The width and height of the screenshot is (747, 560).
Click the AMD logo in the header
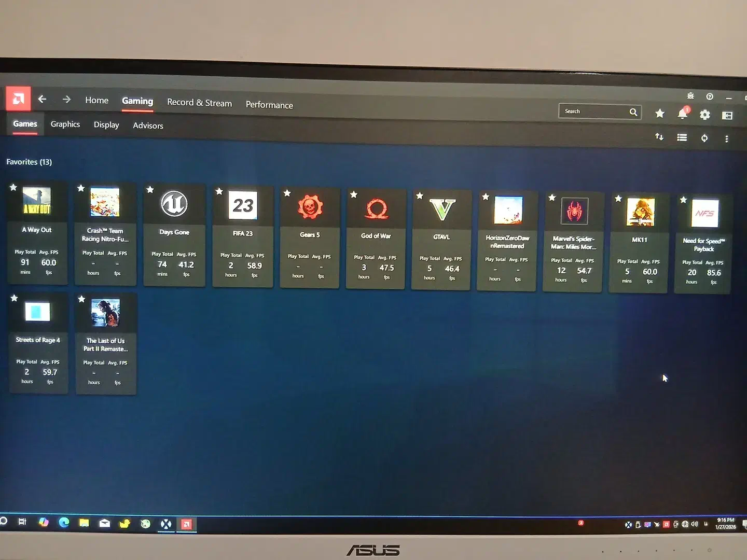click(18, 99)
